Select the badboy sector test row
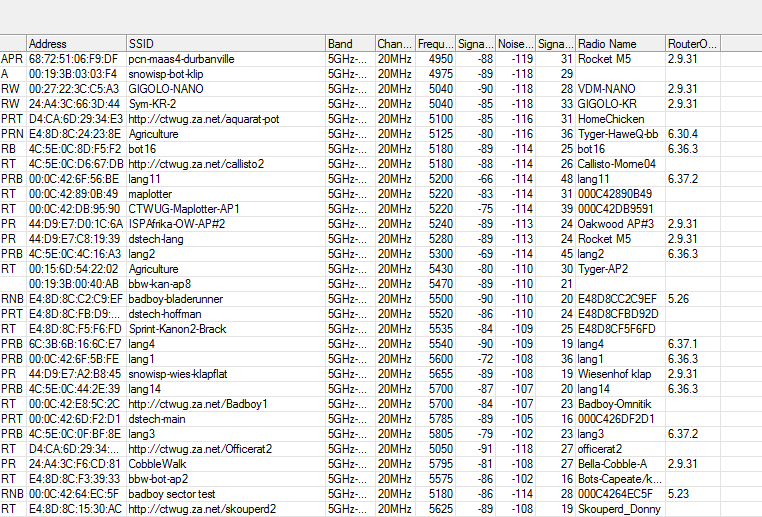The image size is (762, 517). pos(171,493)
